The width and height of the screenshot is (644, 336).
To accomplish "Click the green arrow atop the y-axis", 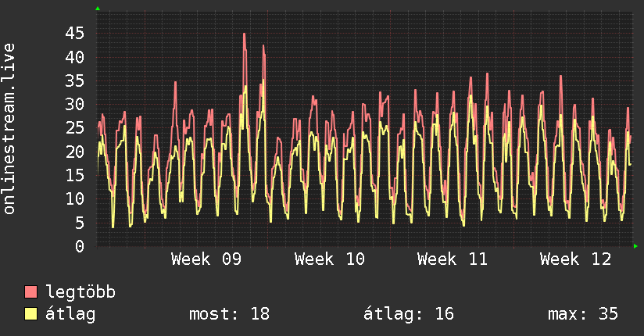I will (x=98, y=9).
